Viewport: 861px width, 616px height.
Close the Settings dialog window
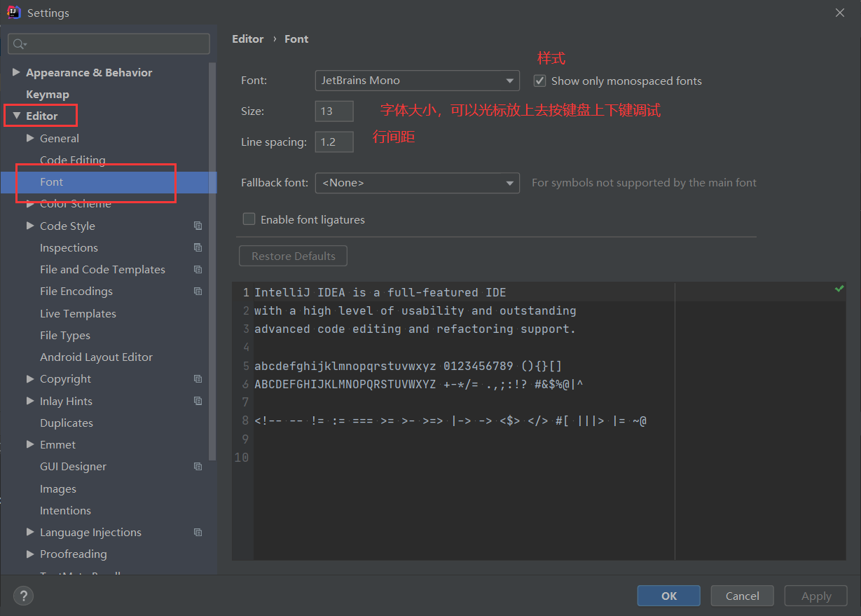pyautogui.click(x=840, y=13)
